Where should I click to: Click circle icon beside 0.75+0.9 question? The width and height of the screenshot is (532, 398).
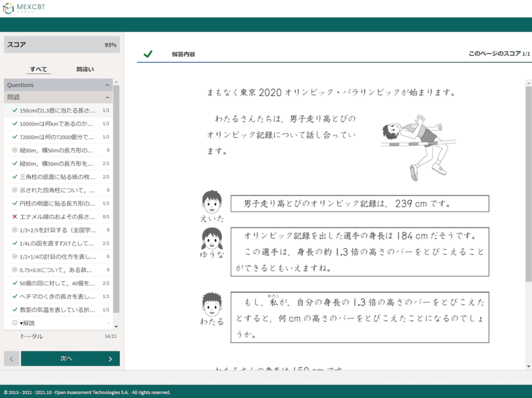[15, 270]
